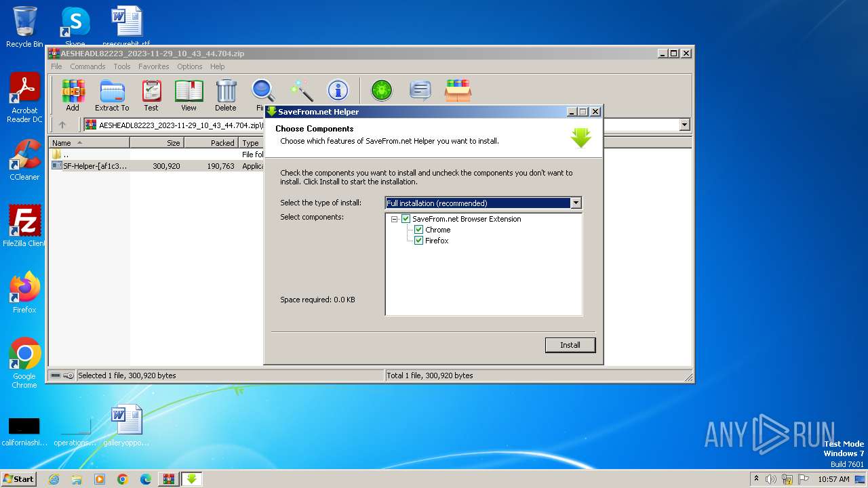Go up one folder in WinRAR
This screenshot has width=868, height=488.
tap(62, 125)
